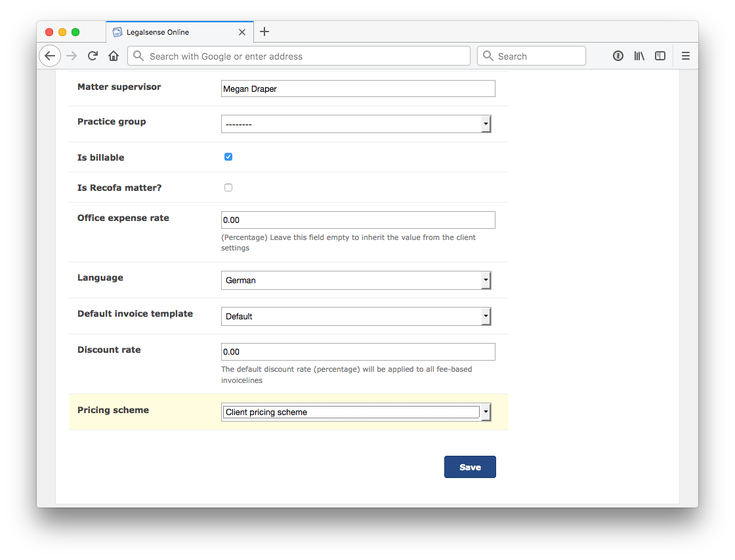The height and width of the screenshot is (560, 735).
Task: Click the Matter supervisor input field
Action: (358, 89)
